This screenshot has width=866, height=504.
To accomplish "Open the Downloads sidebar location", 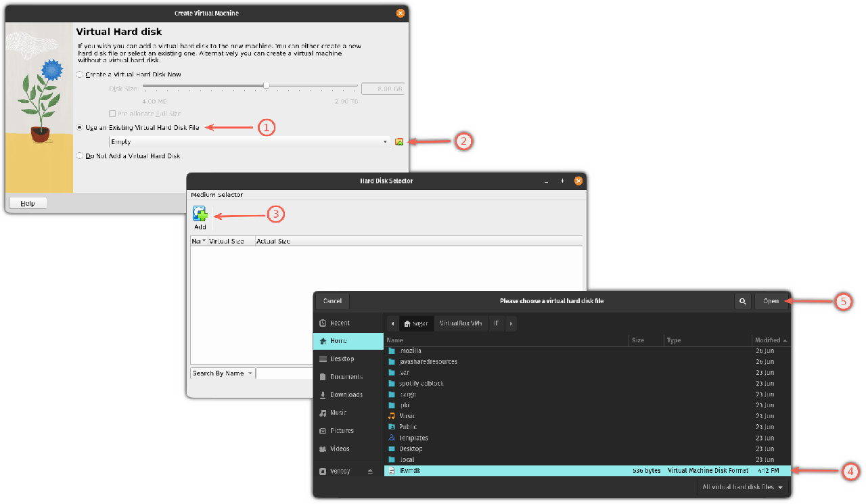I will click(x=346, y=395).
